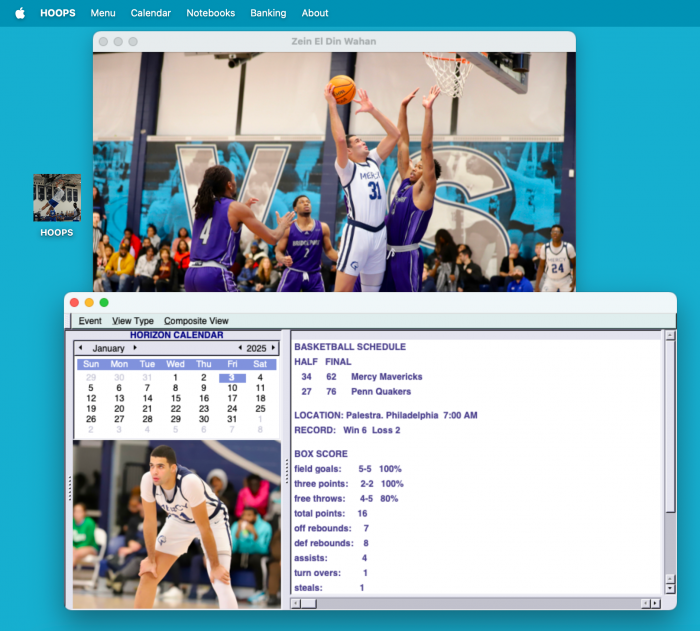
Task: Open the HOOPS desktop icon
Action: point(57,198)
